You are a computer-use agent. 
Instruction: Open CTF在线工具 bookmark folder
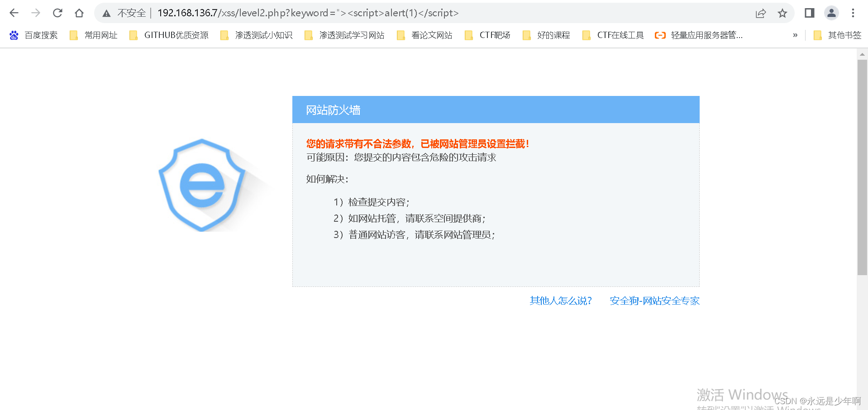click(613, 35)
